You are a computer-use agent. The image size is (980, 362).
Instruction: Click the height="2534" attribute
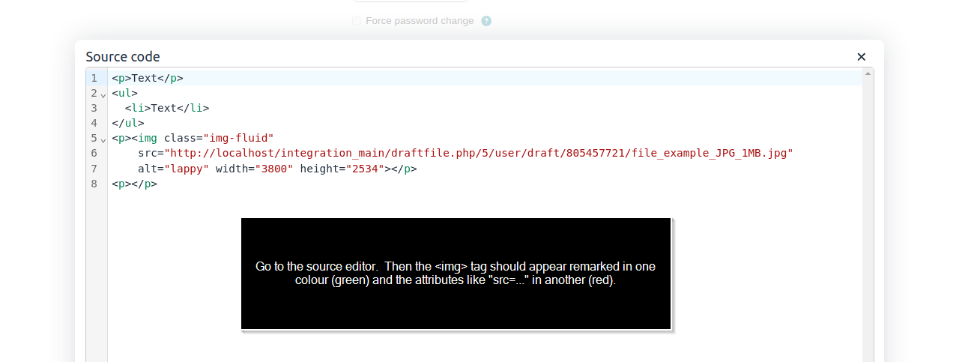pyautogui.click(x=342, y=169)
